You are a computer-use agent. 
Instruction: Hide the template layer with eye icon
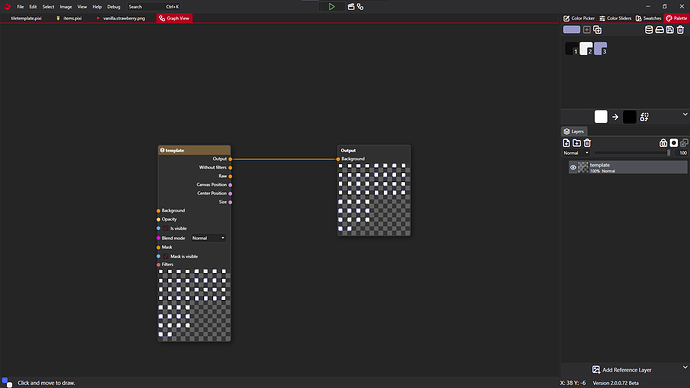pos(573,167)
